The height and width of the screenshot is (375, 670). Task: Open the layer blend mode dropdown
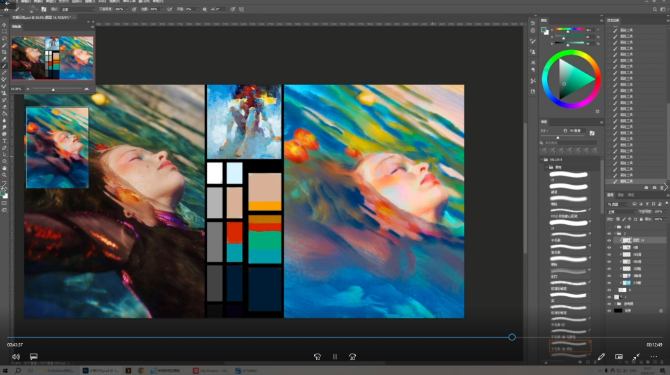pos(622,212)
